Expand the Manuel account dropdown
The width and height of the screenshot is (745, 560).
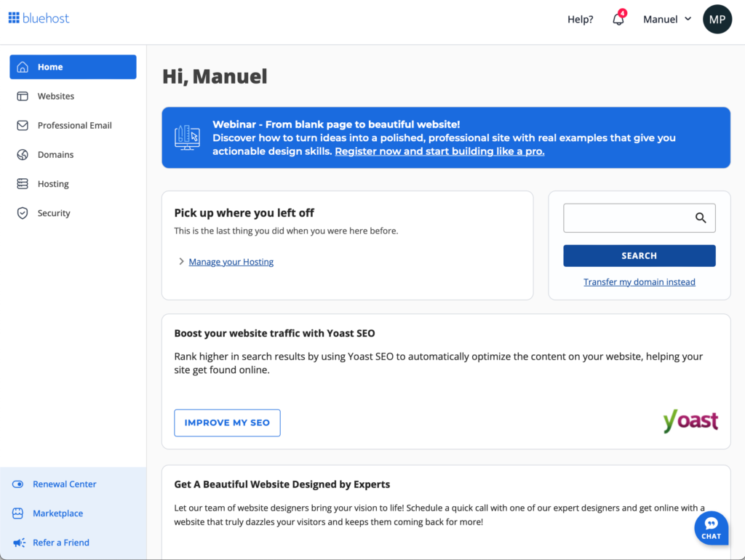(x=666, y=19)
